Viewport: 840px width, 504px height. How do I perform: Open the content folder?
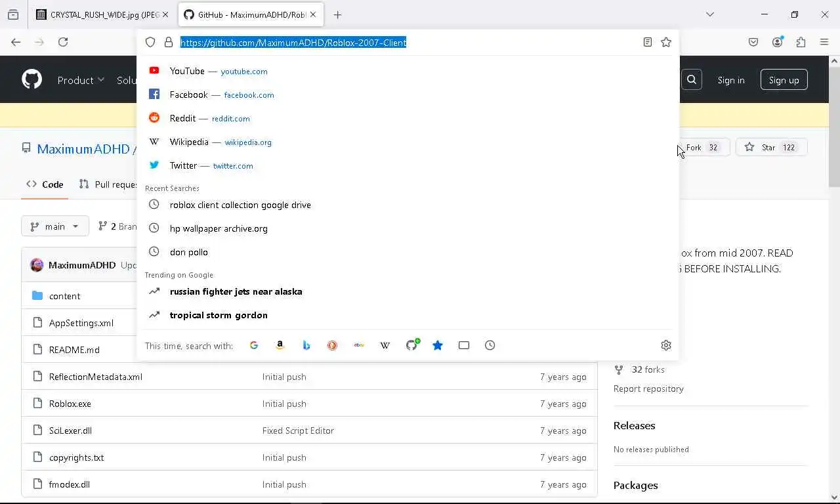tap(64, 296)
